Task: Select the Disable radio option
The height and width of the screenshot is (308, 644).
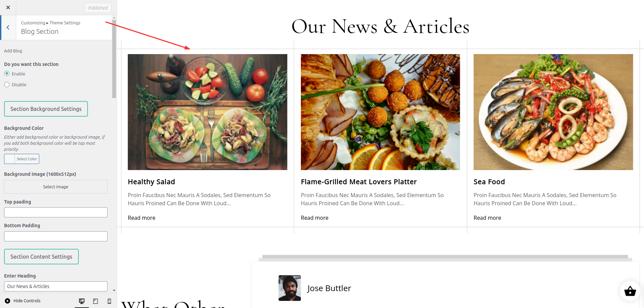Action: pyautogui.click(x=7, y=85)
